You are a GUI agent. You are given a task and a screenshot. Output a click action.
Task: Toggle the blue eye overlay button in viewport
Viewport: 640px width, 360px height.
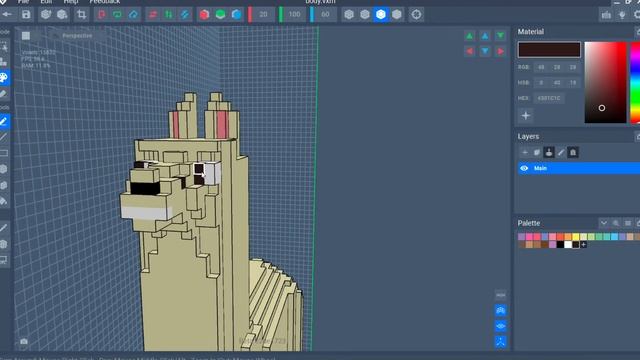click(x=501, y=326)
